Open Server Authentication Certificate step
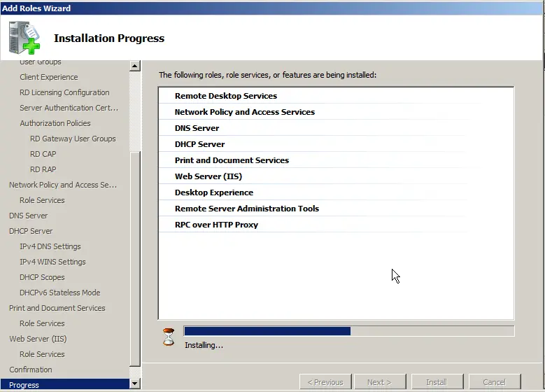 click(x=69, y=108)
